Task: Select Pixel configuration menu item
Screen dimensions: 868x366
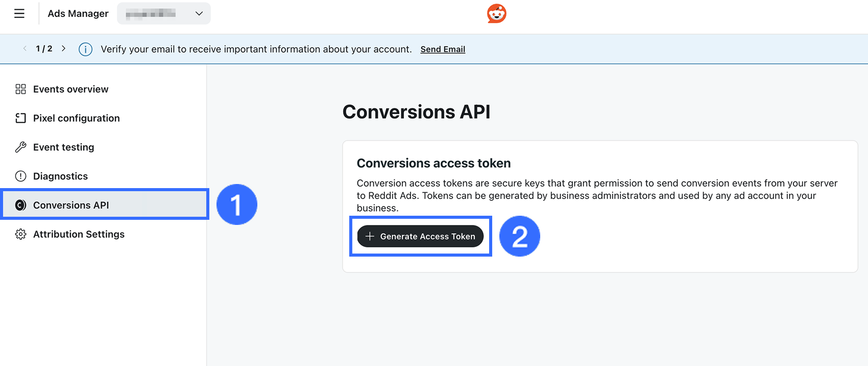Action: click(x=76, y=118)
